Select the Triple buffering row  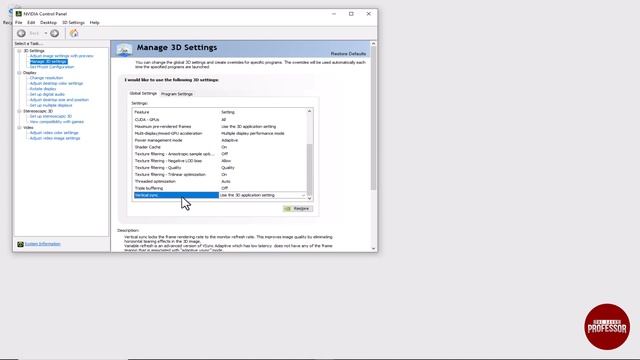tap(220, 188)
